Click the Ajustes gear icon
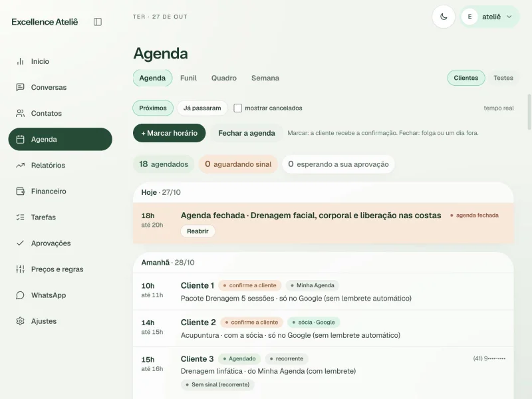Screen dimensions: 532x399 click(x=21, y=321)
